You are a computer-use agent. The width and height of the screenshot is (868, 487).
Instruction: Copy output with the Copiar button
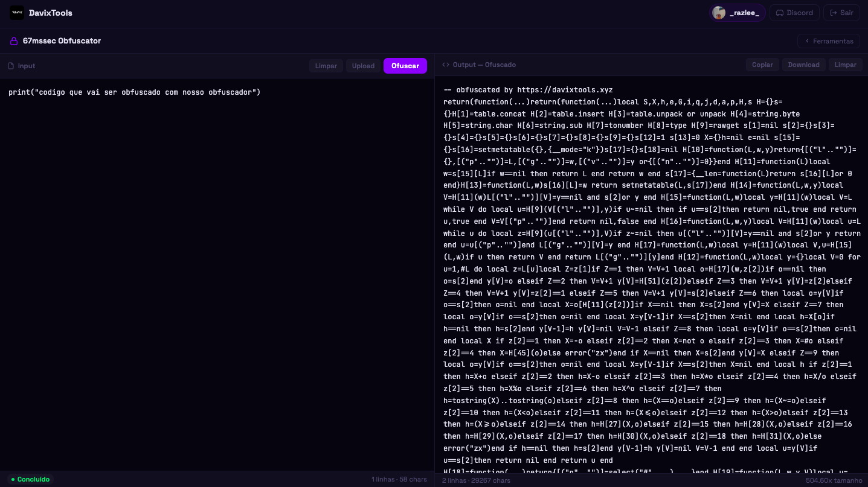[x=762, y=65]
